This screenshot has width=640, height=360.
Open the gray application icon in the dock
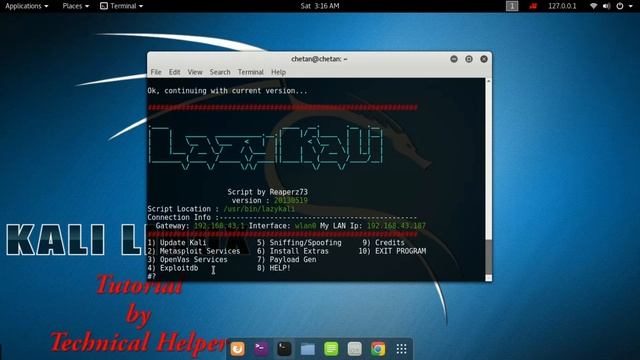click(x=354, y=349)
